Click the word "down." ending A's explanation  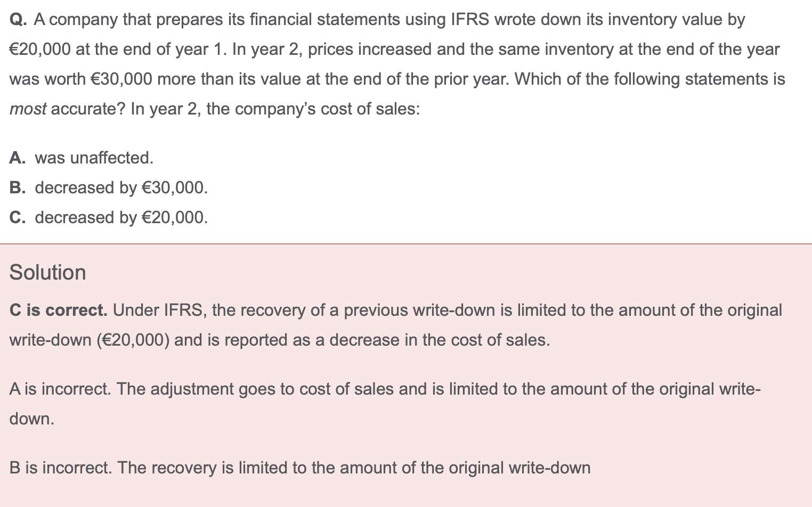[x=32, y=419]
